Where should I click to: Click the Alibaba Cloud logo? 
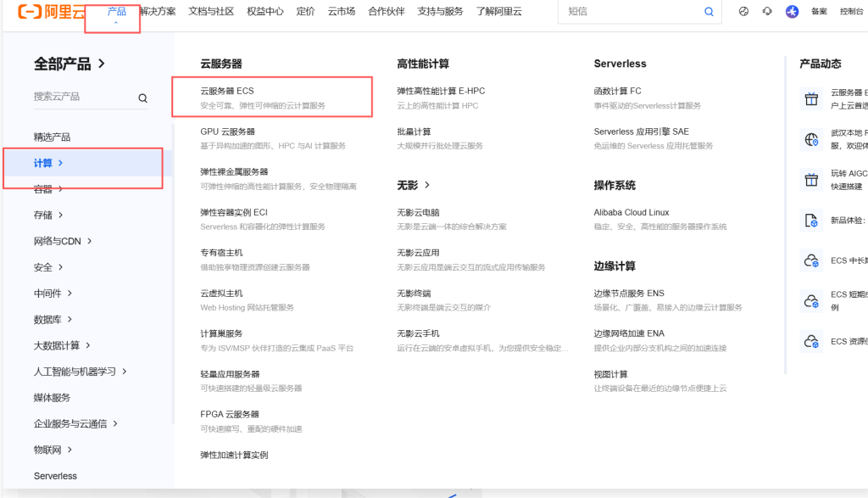[x=51, y=12]
